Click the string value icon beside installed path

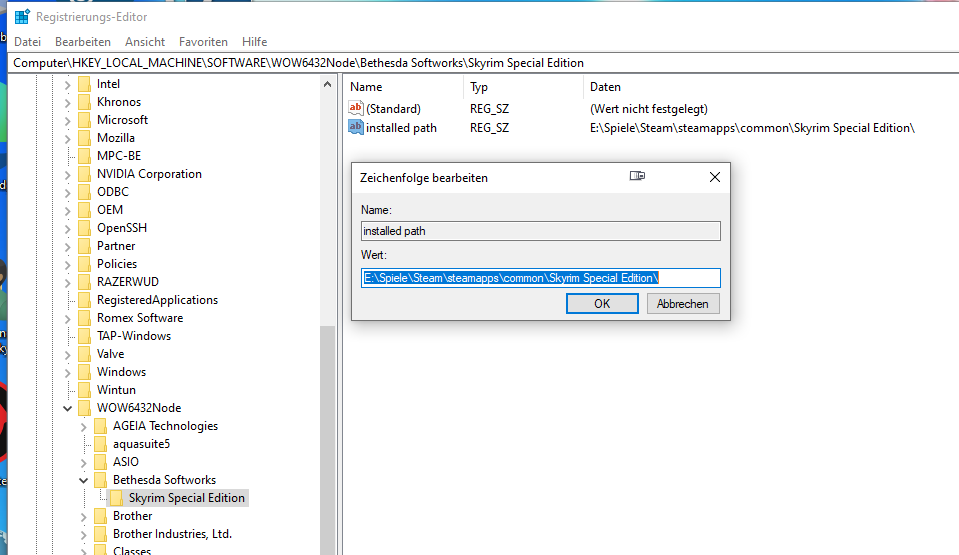coord(356,127)
